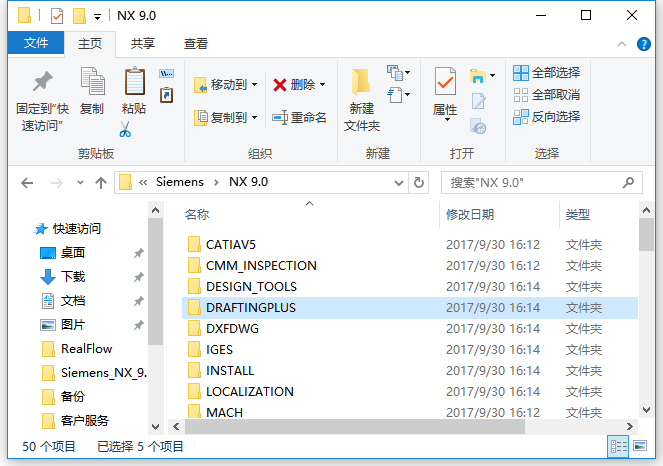Create a new folder
This screenshot has height=466, width=663.
point(362,100)
